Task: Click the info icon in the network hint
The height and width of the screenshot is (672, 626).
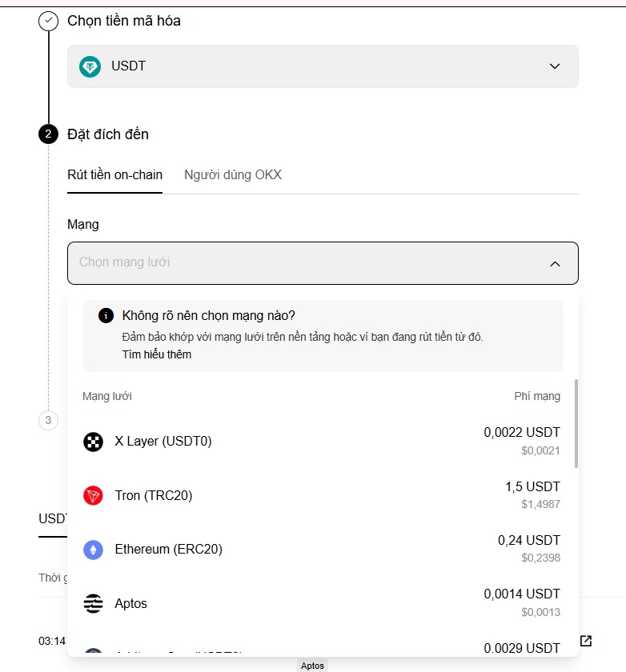Action: [106, 315]
